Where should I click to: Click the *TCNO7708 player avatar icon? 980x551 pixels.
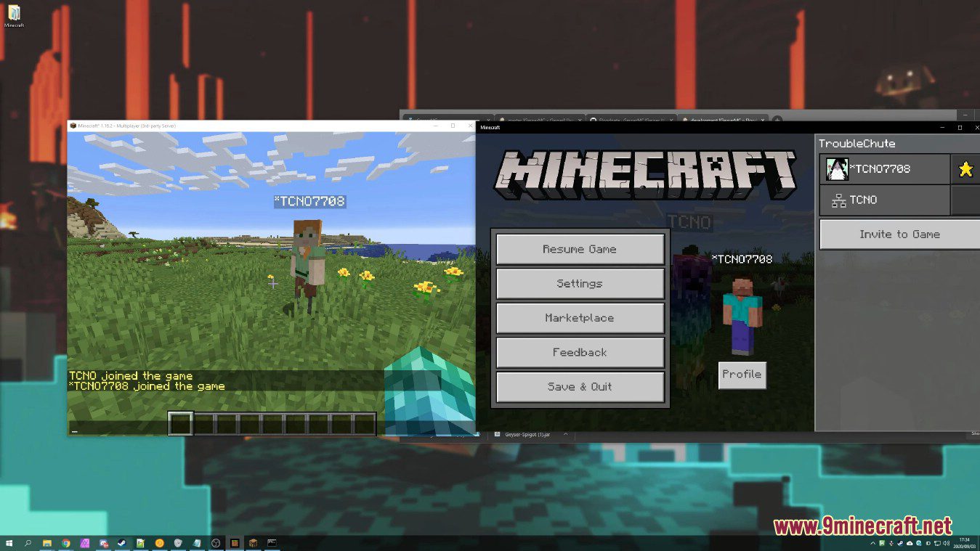(x=837, y=169)
